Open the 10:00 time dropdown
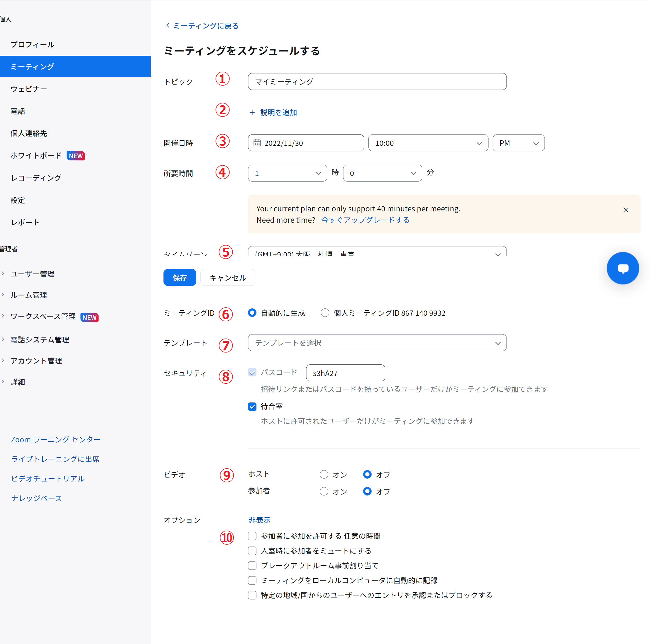The image size is (651, 644). (428, 143)
